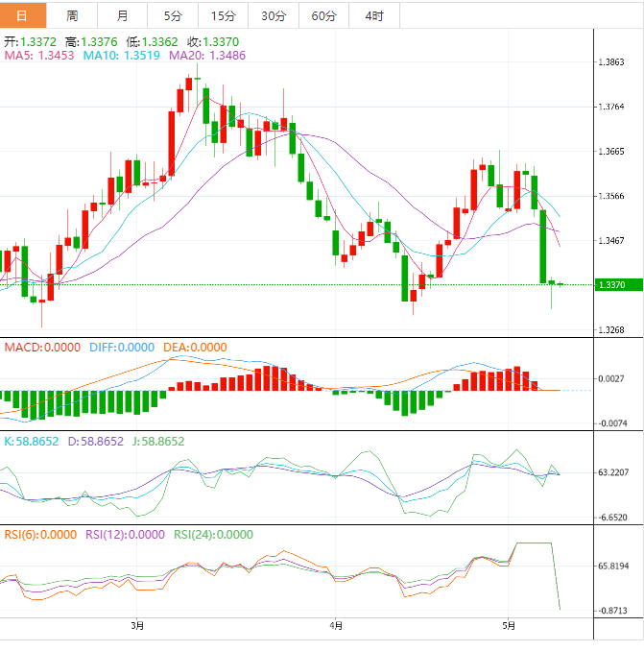644x651 pixels.
Task: Click the RSI(6):0.0000 indicator label
Action: click(x=40, y=535)
